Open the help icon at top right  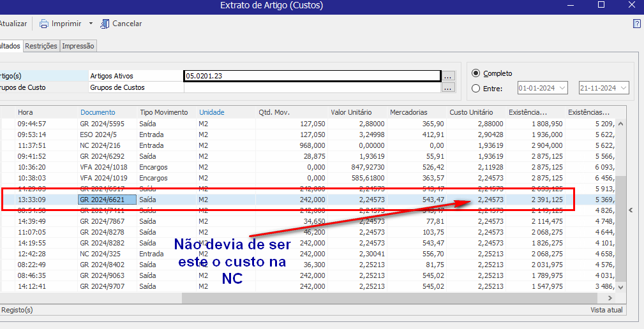click(x=636, y=24)
